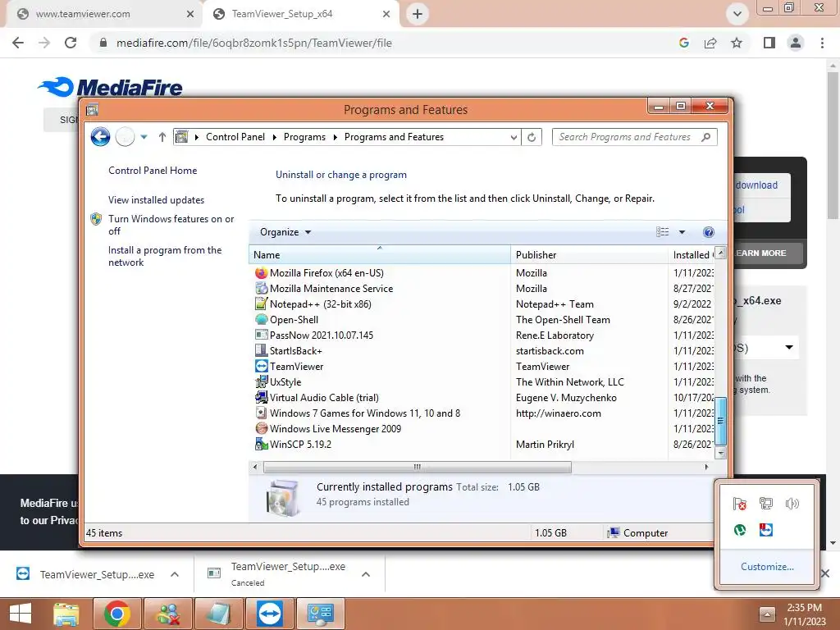Open the Windows Start button
840x630 pixels.
tap(21, 614)
